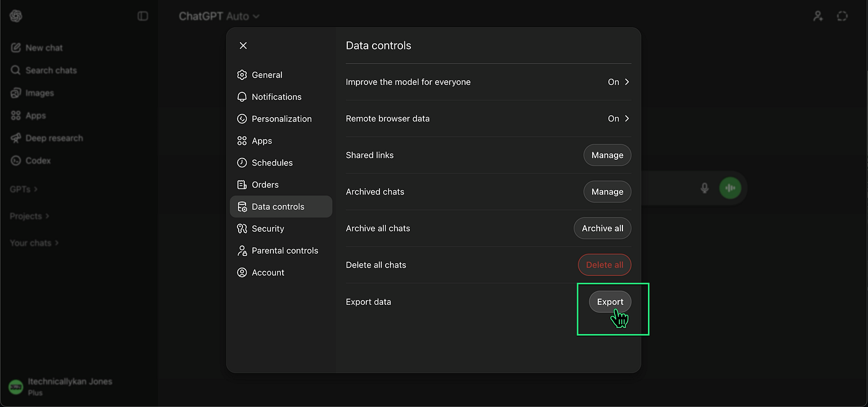Open the Itechnicallykan Jones profile menu

(x=79, y=387)
